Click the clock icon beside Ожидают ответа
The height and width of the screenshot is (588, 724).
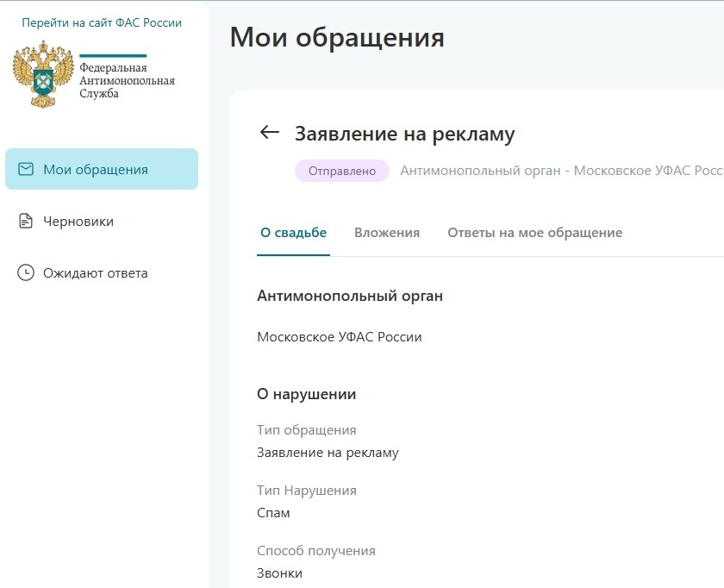click(25, 272)
